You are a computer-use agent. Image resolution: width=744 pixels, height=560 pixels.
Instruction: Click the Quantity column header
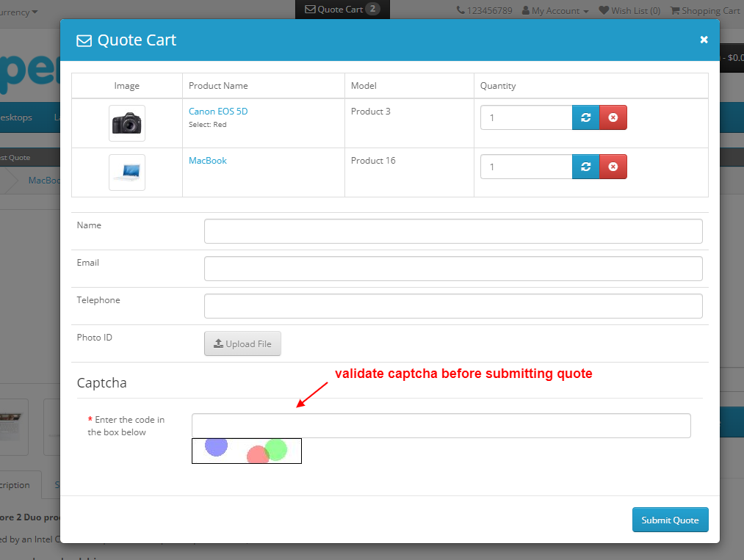tap(498, 86)
